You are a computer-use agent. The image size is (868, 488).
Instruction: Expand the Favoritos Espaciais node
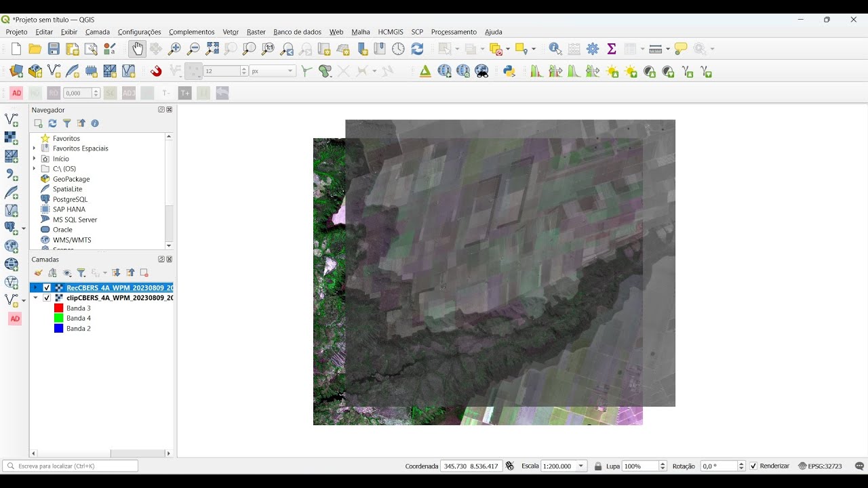click(x=35, y=148)
